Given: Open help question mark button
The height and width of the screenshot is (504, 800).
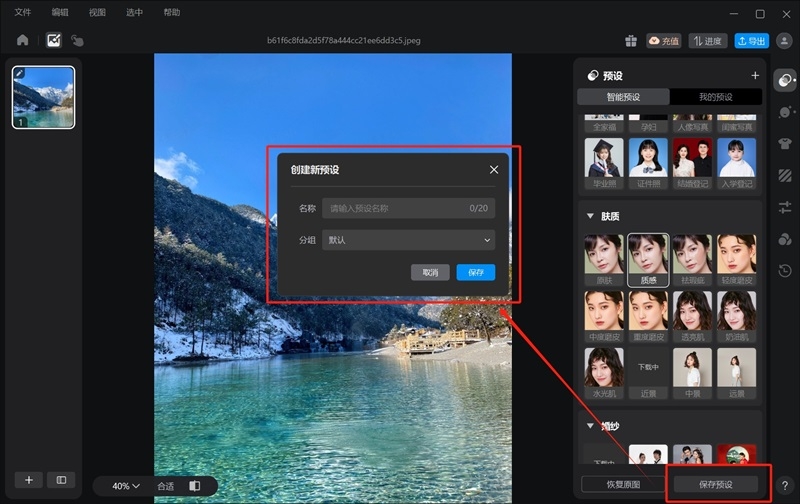Looking at the screenshot, I should tap(785, 485).
